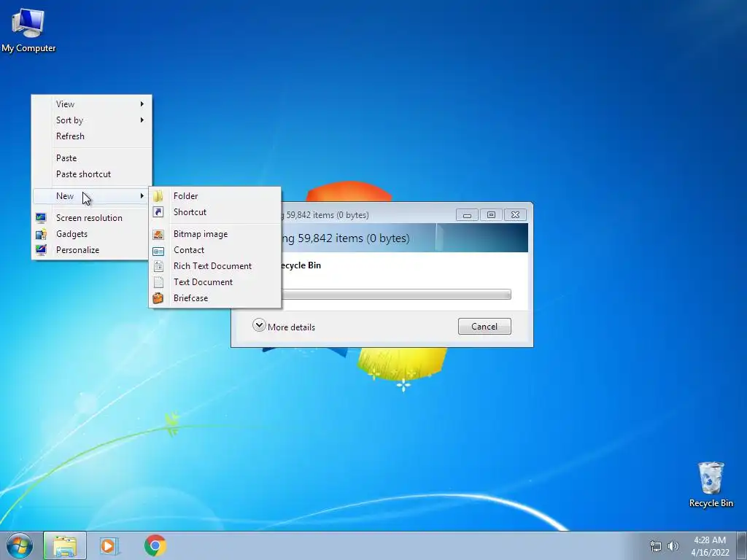Select Paste shortcut menu entry
This screenshot has height=560, width=747.
click(x=91, y=174)
